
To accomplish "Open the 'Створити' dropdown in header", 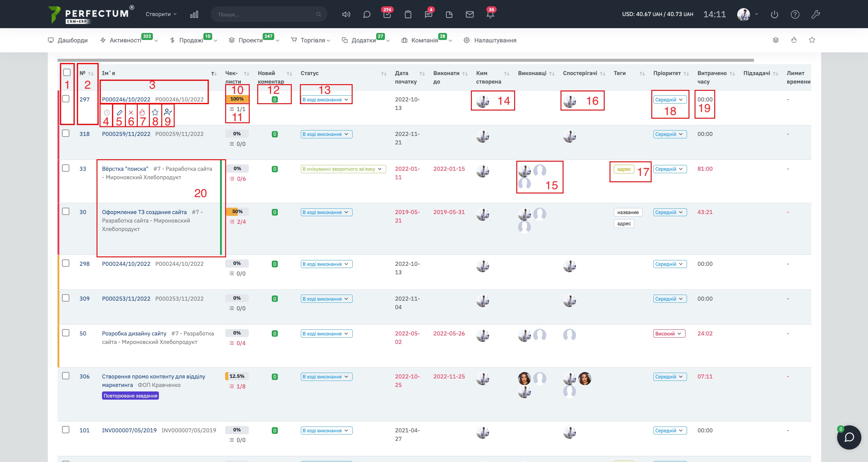I will click(161, 14).
